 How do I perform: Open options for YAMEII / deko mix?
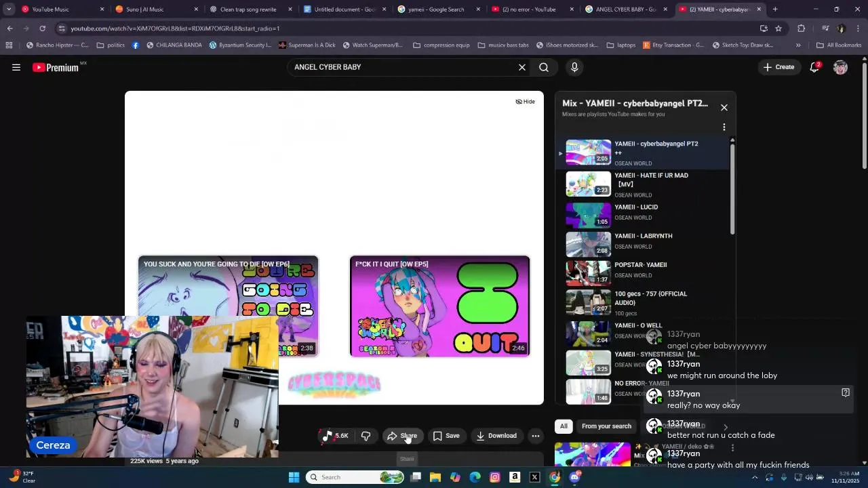pos(732,448)
